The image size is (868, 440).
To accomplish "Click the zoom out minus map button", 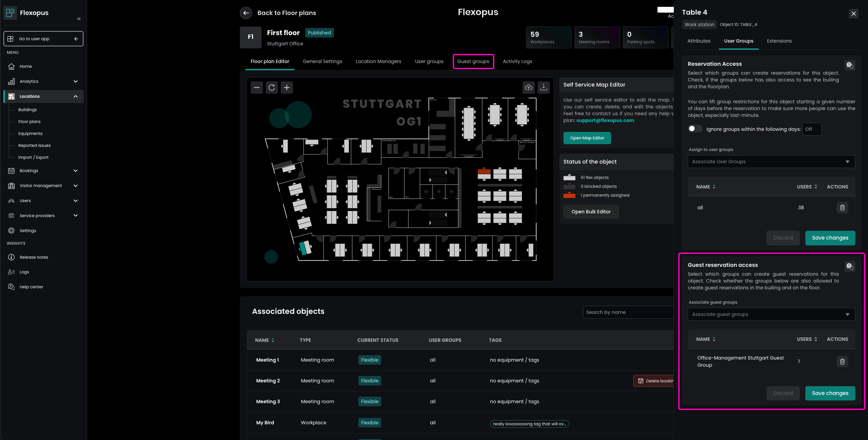I will tap(257, 88).
